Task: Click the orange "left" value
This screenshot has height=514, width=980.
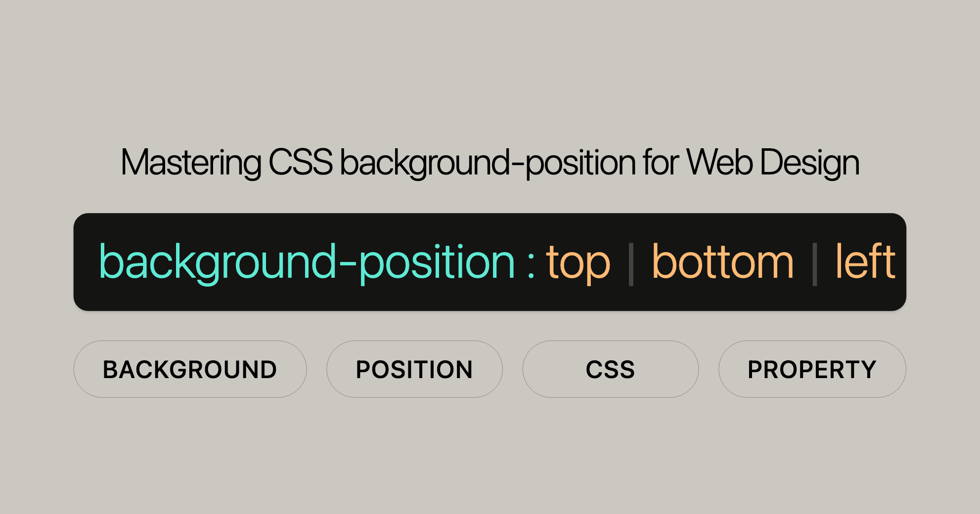Action: pos(865,262)
